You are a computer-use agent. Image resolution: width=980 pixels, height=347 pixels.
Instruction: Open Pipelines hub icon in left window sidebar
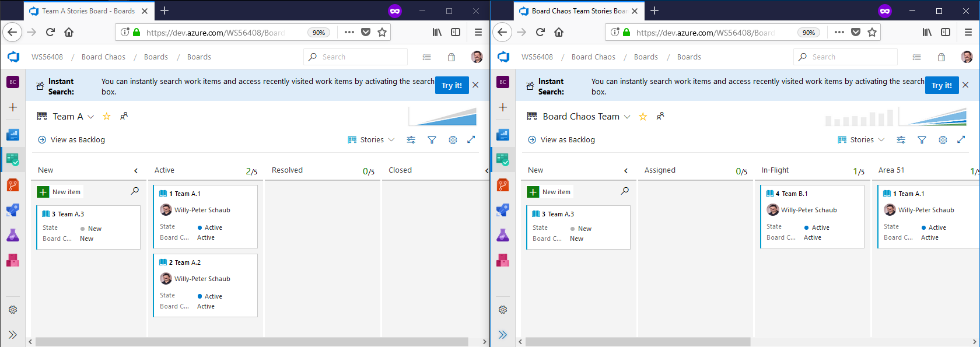13,210
